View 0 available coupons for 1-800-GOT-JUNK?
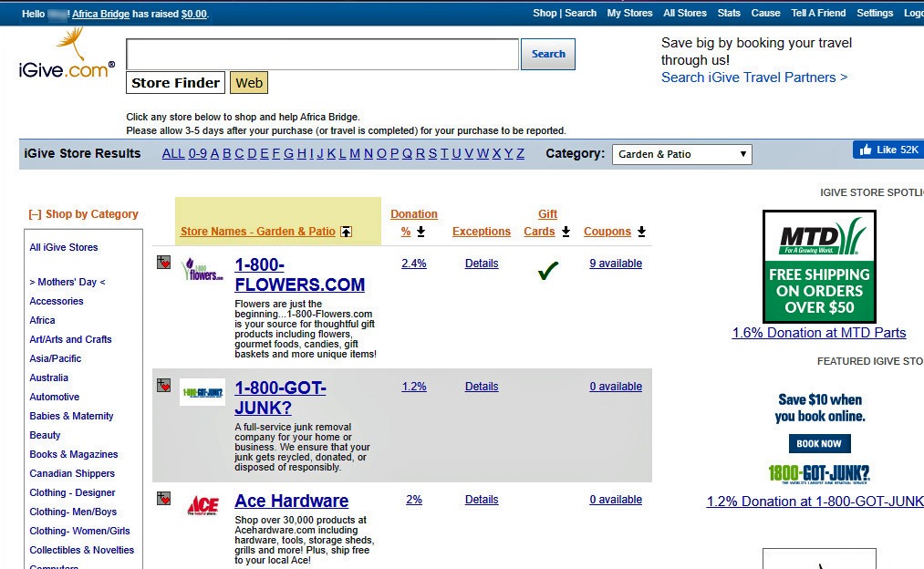924x569 pixels. tap(616, 387)
